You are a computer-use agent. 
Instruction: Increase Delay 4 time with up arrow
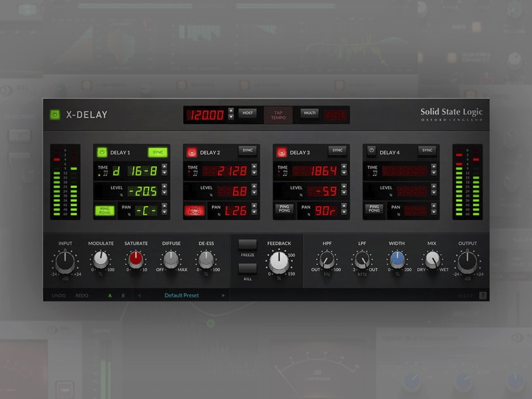pos(433,166)
